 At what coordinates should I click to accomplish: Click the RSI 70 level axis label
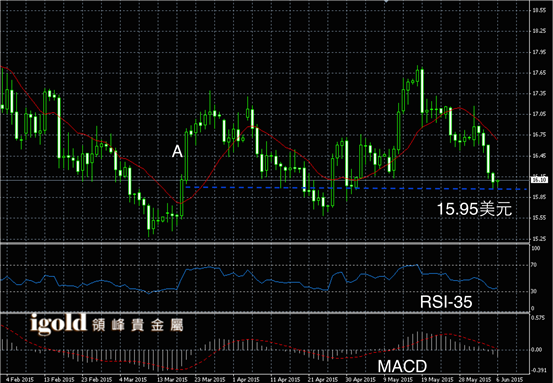[534, 265]
